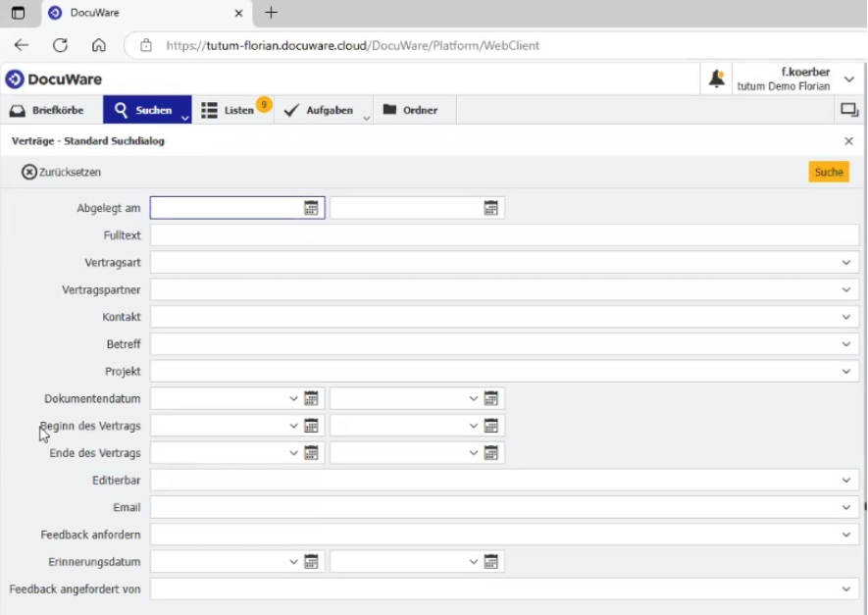Expand the Kontakt dropdown

pos(845,317)
